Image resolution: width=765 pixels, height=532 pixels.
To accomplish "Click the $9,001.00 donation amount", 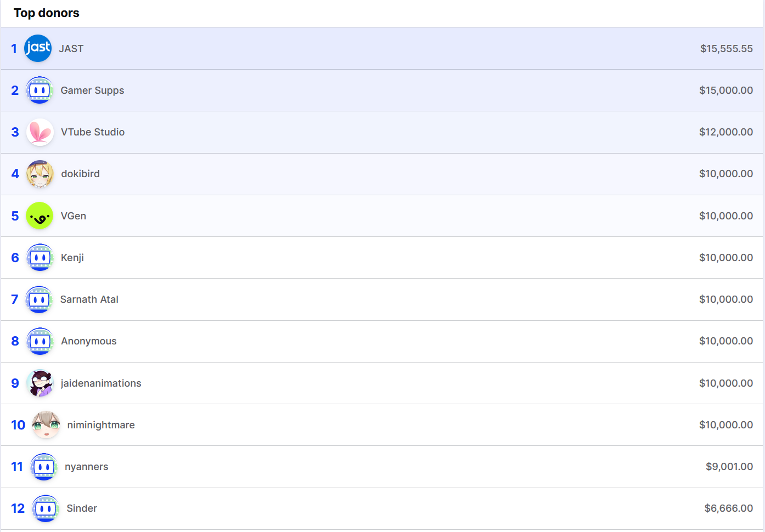I will 729,467.
